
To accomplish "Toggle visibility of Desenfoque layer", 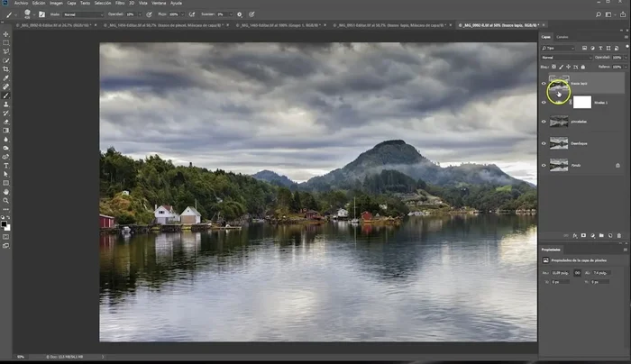I will (544, 143).
